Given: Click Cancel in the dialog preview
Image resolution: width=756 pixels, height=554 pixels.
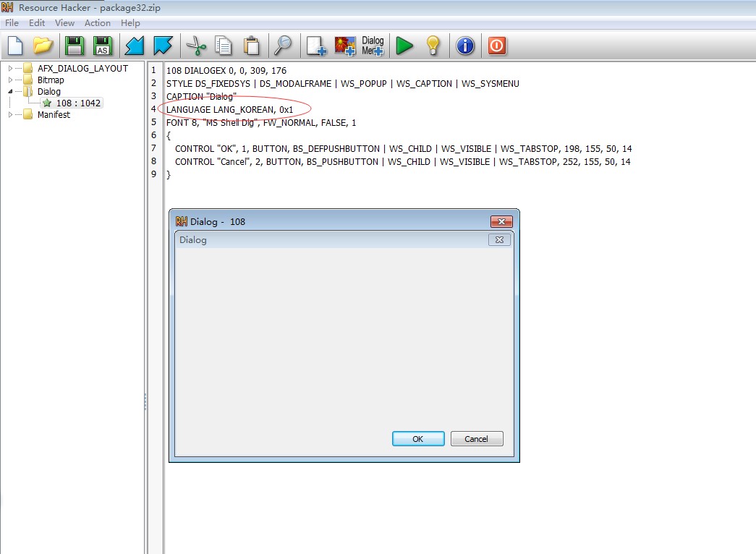Looking at the screenshot, I should click(476, 439).
